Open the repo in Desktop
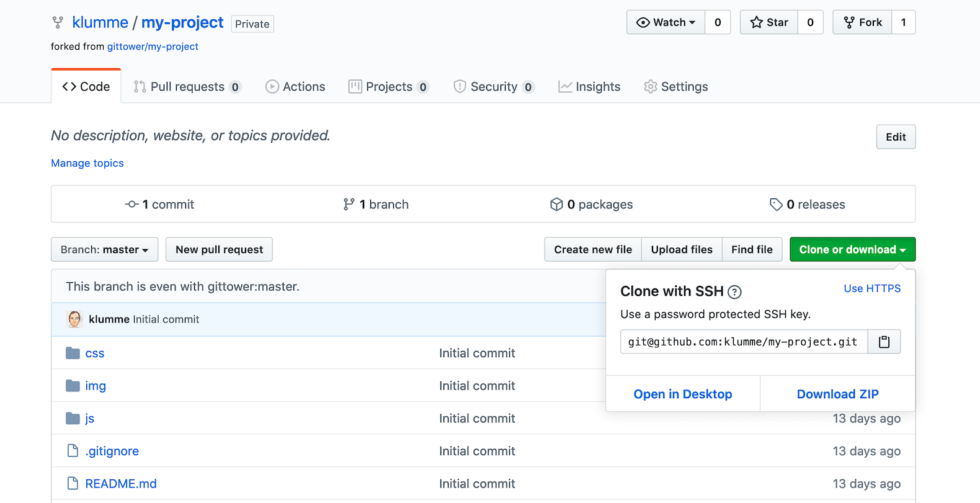This screenshot has width=980, height=503. 682,394
